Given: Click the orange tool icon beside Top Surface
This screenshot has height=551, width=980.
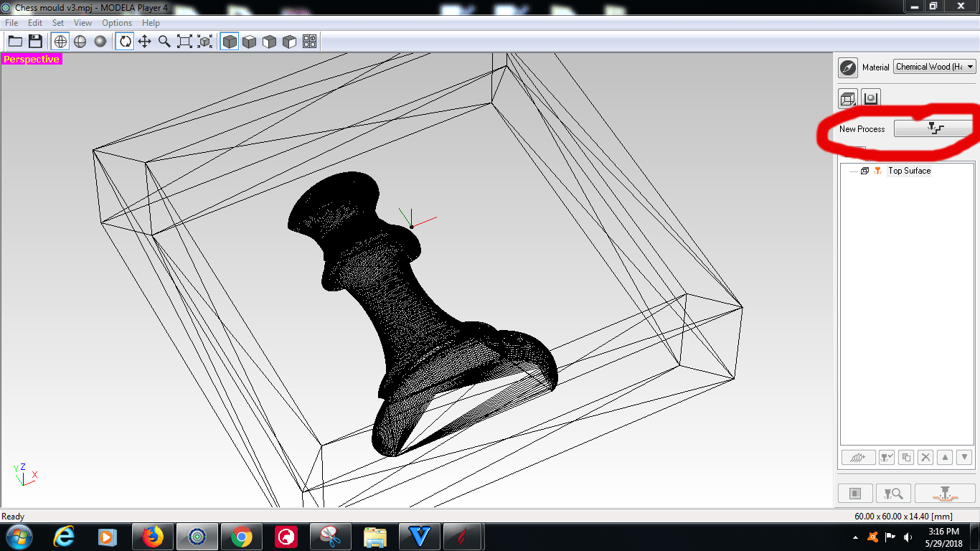Looking at the screenshot, I should pos(877,171).
